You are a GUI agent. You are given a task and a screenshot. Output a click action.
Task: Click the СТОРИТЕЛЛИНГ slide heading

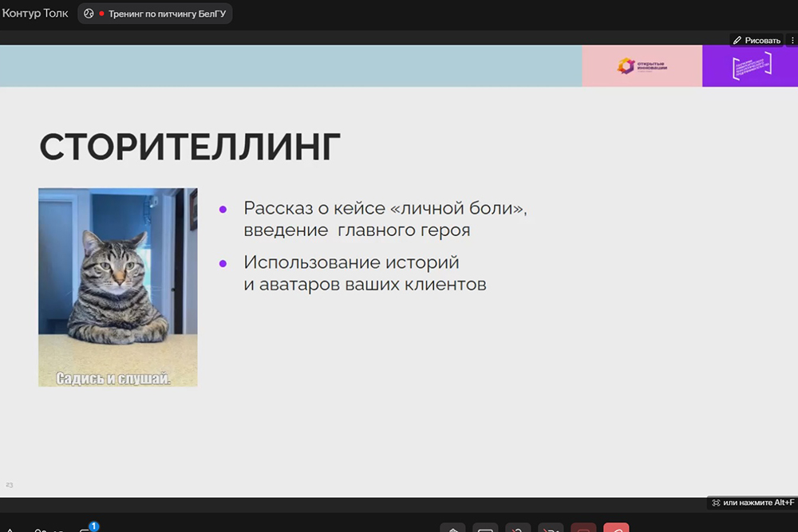190,148
